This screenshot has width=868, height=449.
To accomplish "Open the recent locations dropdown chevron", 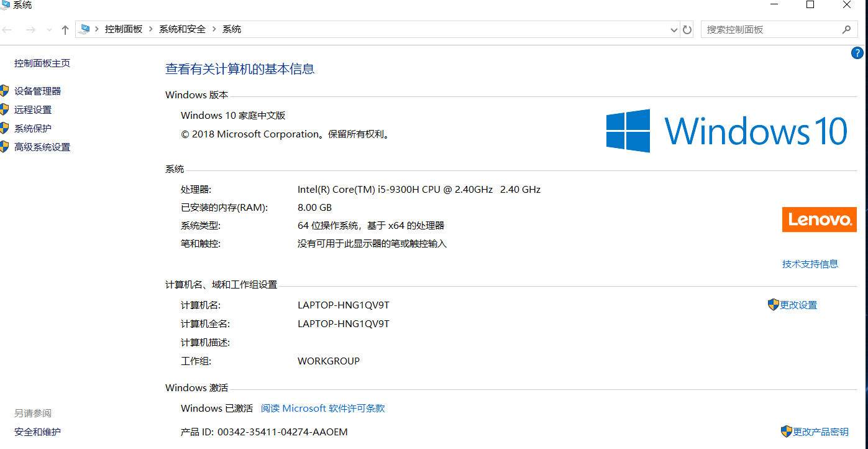I will point(49,30).
